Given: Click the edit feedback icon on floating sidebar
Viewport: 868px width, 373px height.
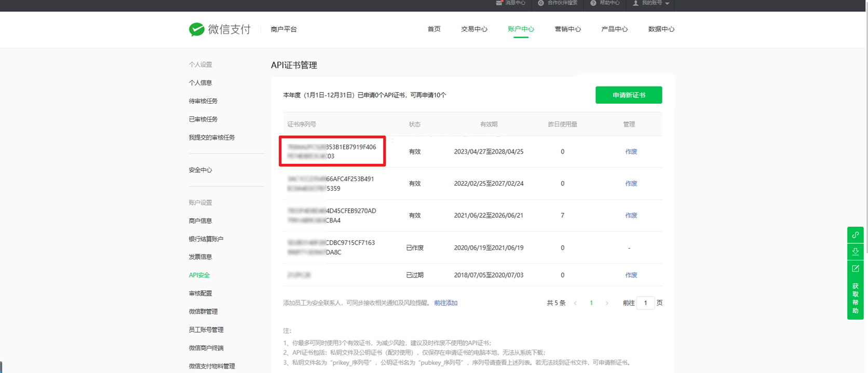Looking at the screenshot, I should click(855, 269).
